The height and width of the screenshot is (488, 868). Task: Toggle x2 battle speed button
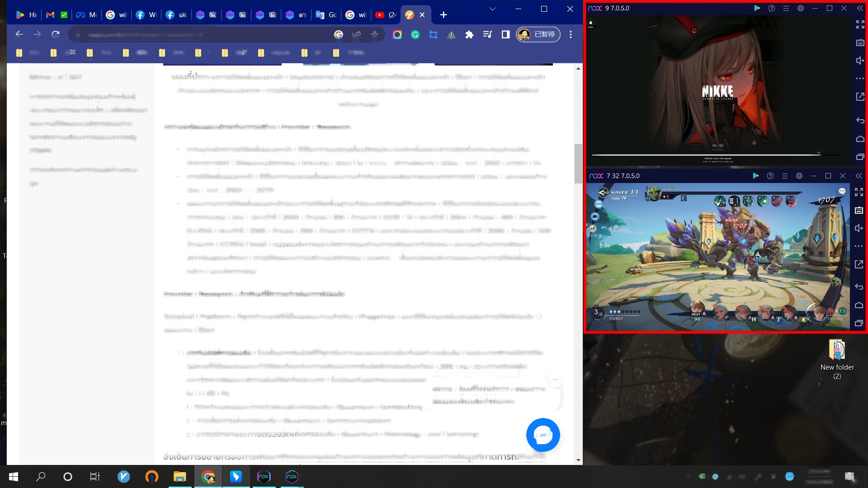593,229
